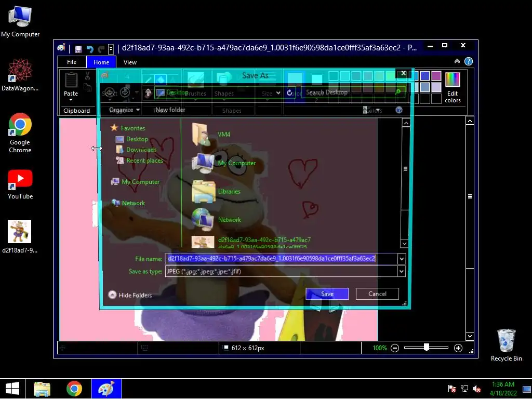Toggle Hide Folders in Save As dialog
Screen dimensions: 532x399
pyautogui.click(x=130, y=295)
